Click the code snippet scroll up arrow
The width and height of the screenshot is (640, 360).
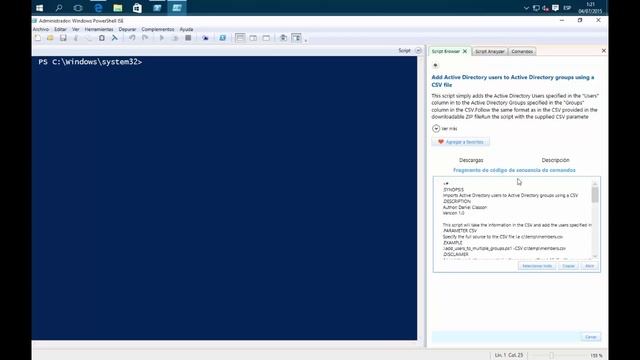(x=595, y=183)
